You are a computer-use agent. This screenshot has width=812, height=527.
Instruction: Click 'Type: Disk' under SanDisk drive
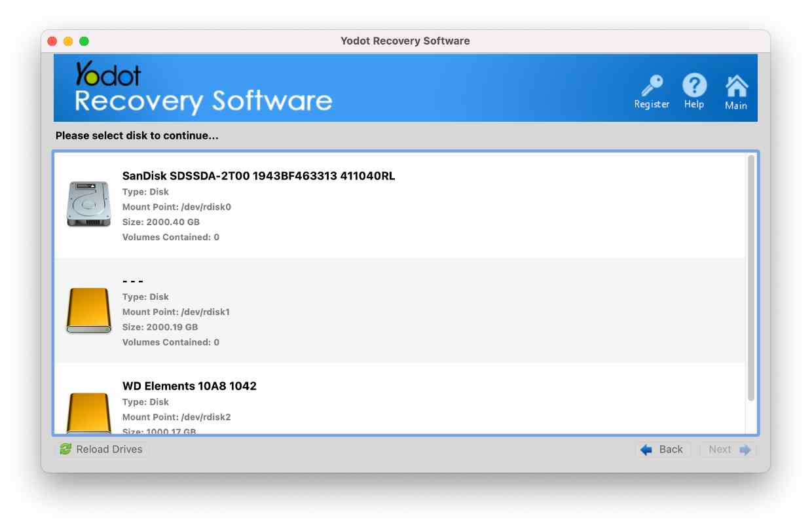[x=145, y=192]
